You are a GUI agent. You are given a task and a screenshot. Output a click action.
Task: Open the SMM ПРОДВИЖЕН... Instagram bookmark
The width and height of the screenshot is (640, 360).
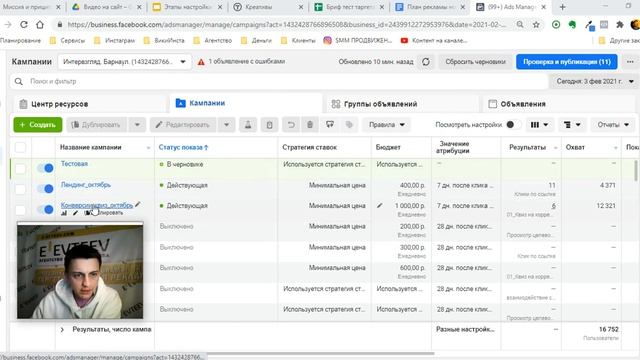(358, 40)
